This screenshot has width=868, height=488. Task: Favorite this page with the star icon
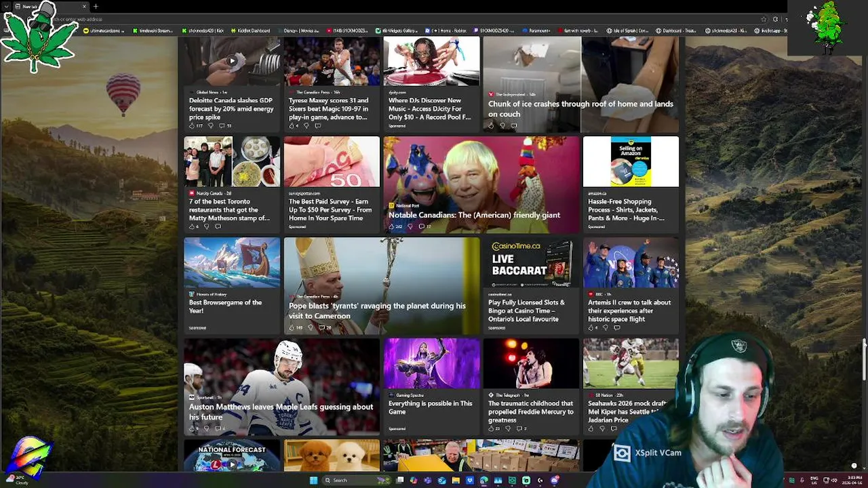point(764,19)
